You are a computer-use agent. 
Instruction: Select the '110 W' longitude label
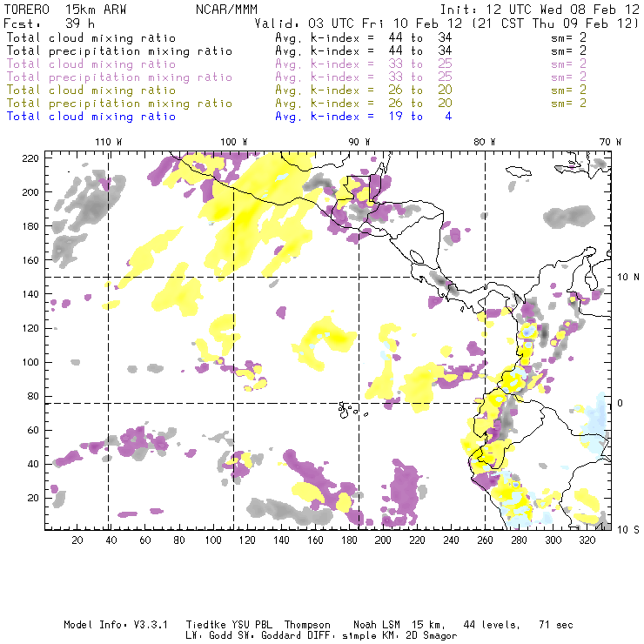pos(109,142)
